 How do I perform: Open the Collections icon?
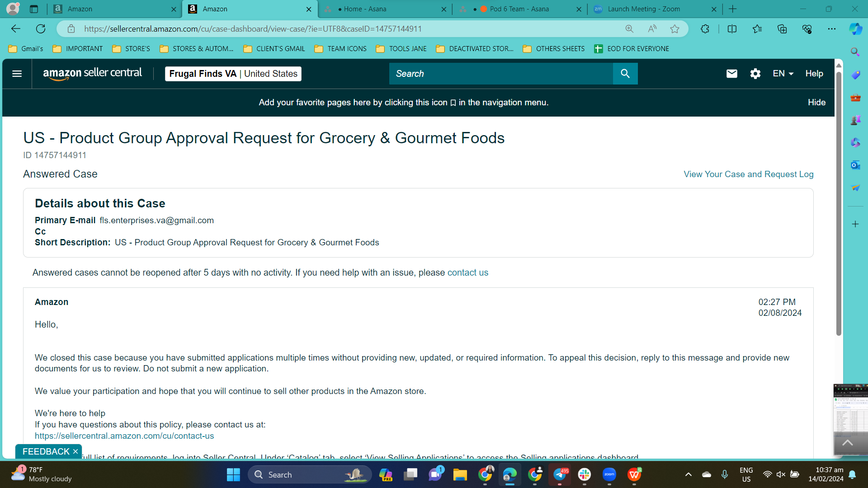pyautogui.click(x=782, y=29)
